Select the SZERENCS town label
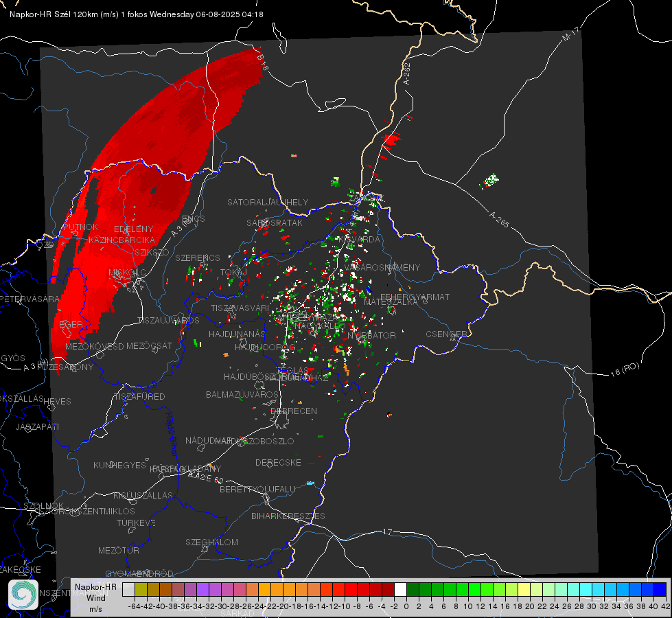The height and width of the screenshot is (618, 672). coord(198,257)
